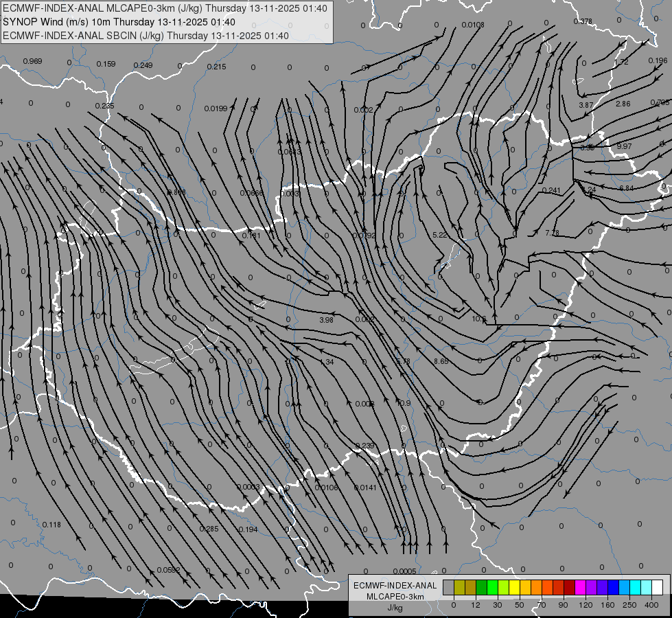Image resolution: width=672 pixels, height=618 pixels.
Task: Click the map value 0.159
Action: (106, 64)
